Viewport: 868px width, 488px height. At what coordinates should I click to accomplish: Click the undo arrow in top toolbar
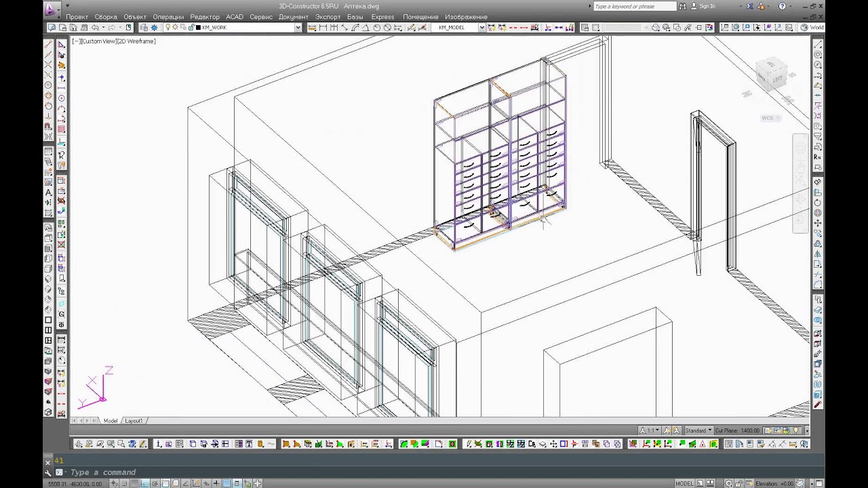tap(96, 28)
